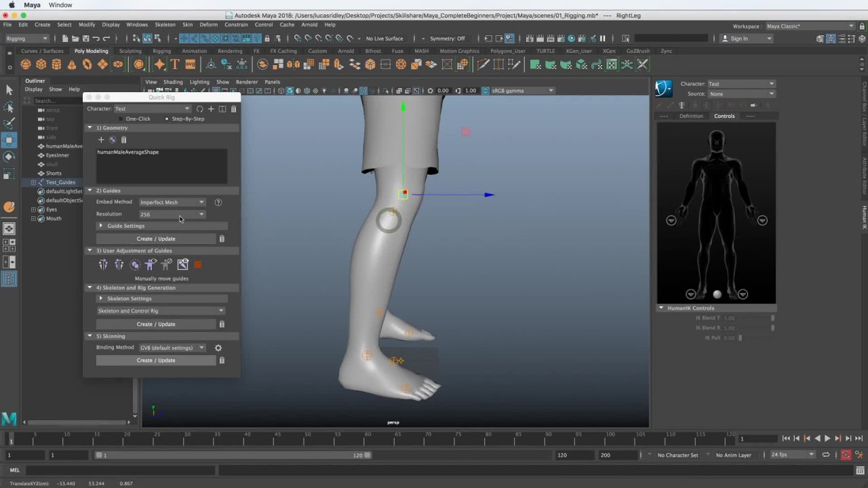Expand the Guide Settings section
Viewport: 868px width, 488px height.
tap(101, 226)
